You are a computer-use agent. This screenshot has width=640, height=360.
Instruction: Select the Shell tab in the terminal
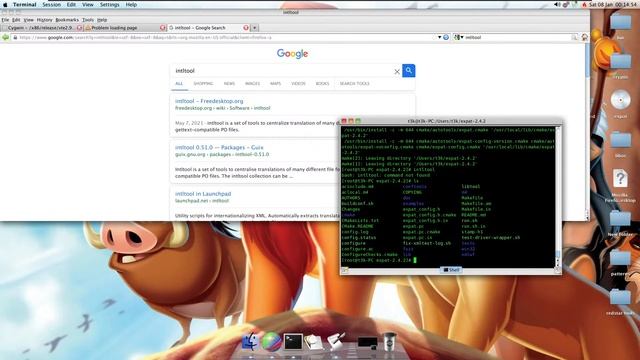pos(451,270)
